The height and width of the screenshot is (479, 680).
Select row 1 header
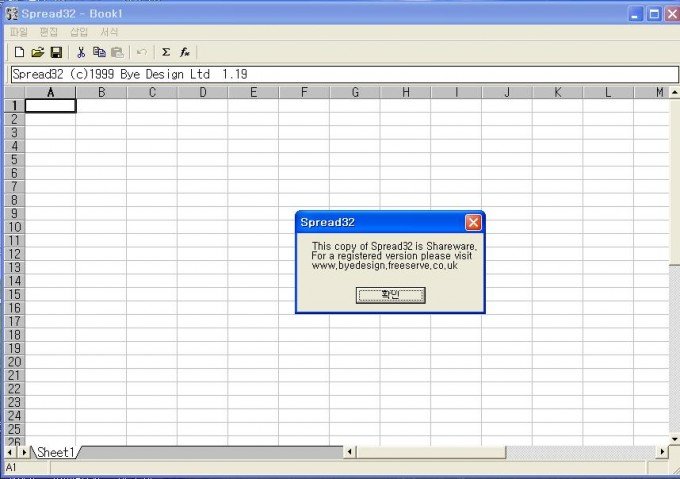14,106
